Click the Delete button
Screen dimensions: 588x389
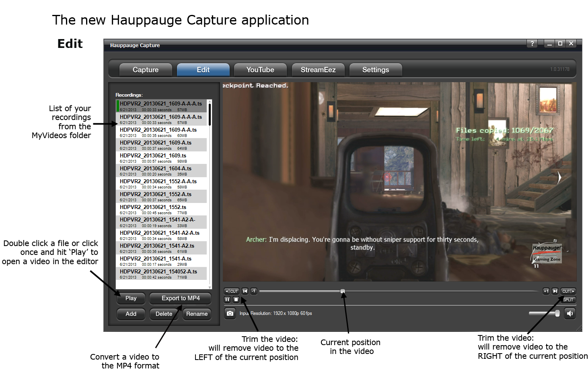tap(164, 314)
